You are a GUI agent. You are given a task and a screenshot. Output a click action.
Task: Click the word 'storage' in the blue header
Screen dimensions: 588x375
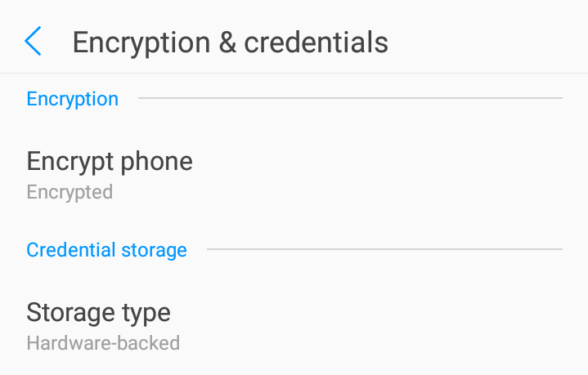[x=155, y=250]
